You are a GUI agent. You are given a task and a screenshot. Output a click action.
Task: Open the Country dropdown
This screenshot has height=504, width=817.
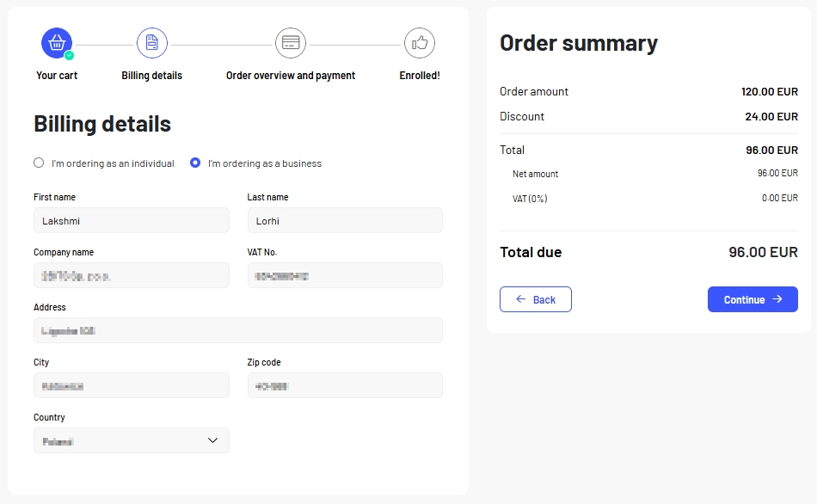coord(132,440)
